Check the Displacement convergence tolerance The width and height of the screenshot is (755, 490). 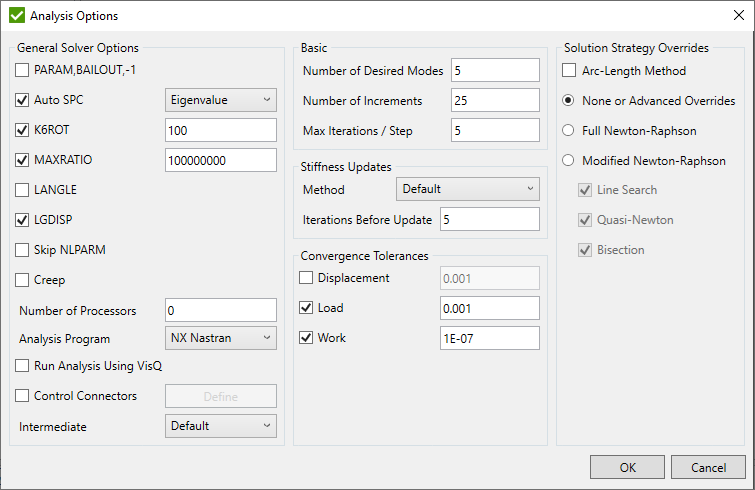pos(307,278)
